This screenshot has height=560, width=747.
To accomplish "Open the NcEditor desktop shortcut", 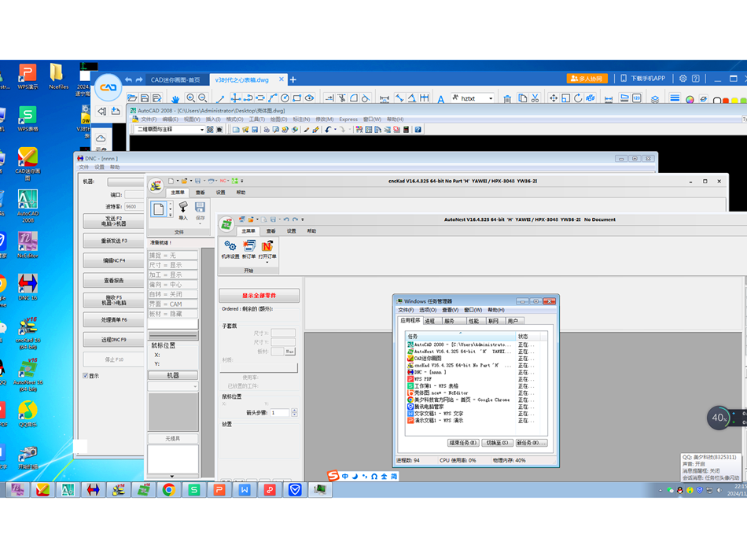I will pos(28,245).
